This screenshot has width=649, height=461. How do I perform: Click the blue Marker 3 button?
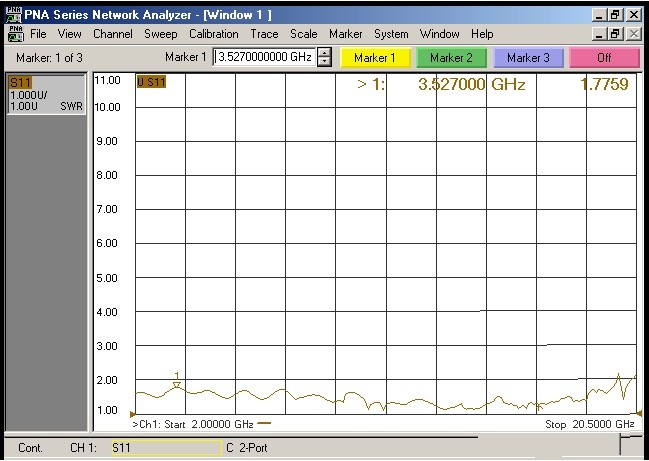tap(528, 58)
